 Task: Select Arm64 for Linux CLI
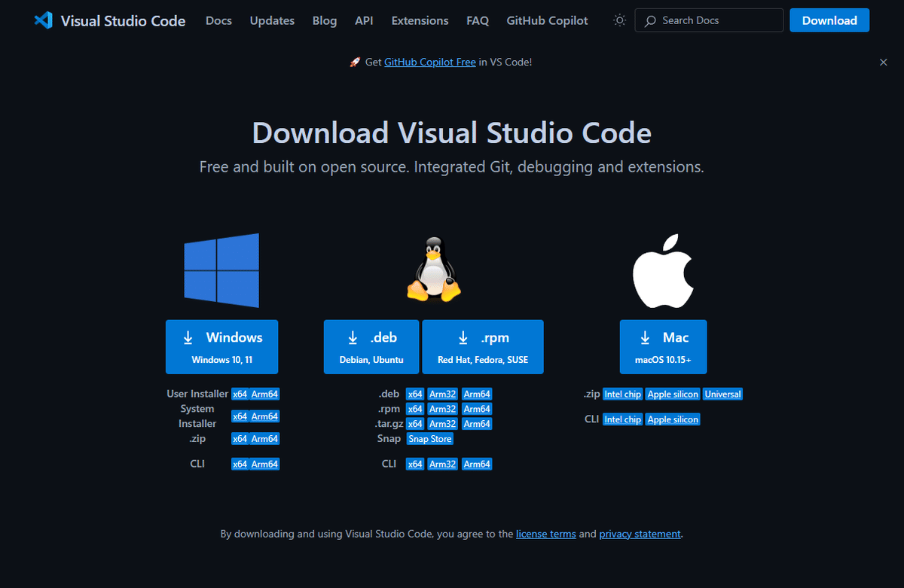coord(477,465)
